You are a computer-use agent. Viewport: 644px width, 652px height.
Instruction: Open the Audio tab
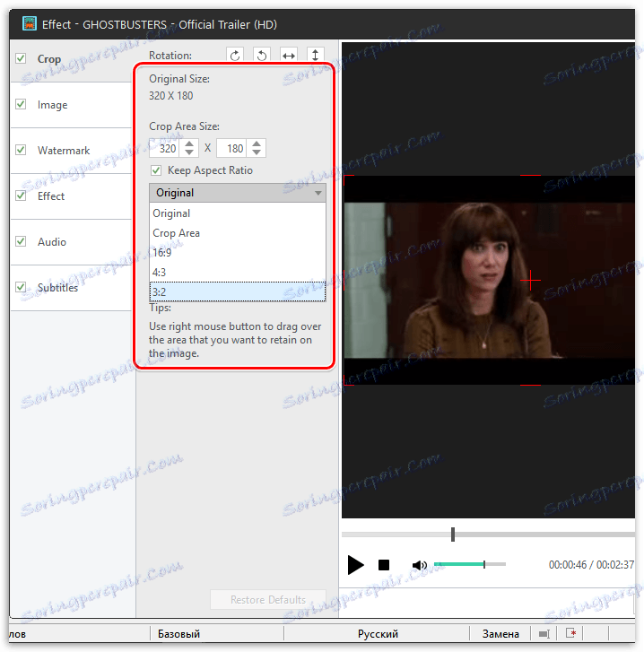52,241
